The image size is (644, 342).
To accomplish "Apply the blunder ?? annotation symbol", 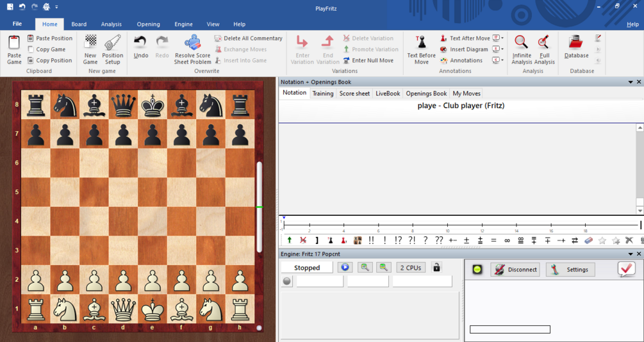I will pos(439,241).
